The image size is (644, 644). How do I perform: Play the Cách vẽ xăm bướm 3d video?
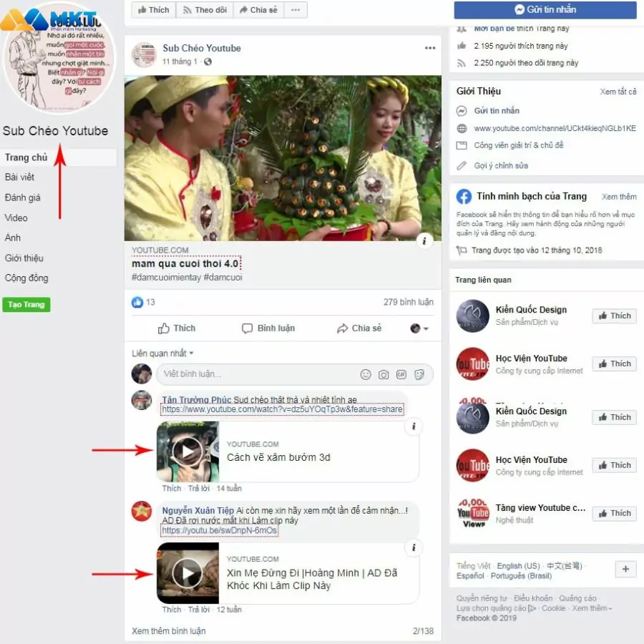[x=187, y=452]
